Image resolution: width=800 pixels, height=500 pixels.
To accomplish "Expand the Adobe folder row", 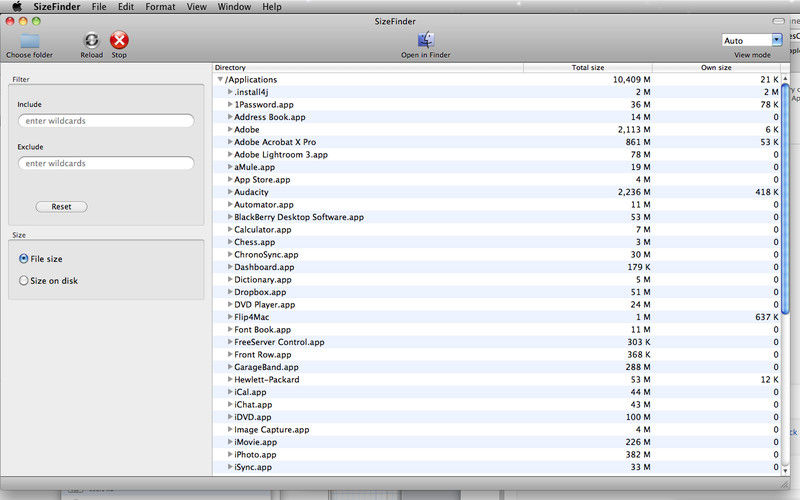I will [x=230, y=130].
